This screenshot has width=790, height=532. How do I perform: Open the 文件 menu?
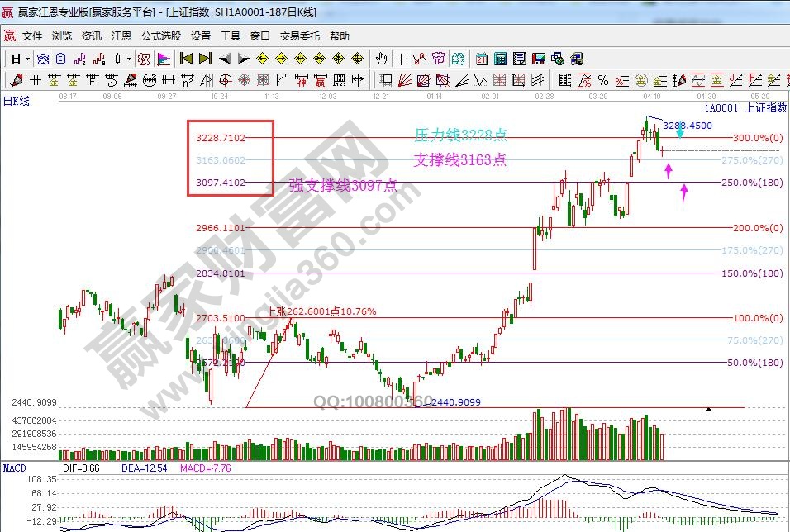pos(32,36)
